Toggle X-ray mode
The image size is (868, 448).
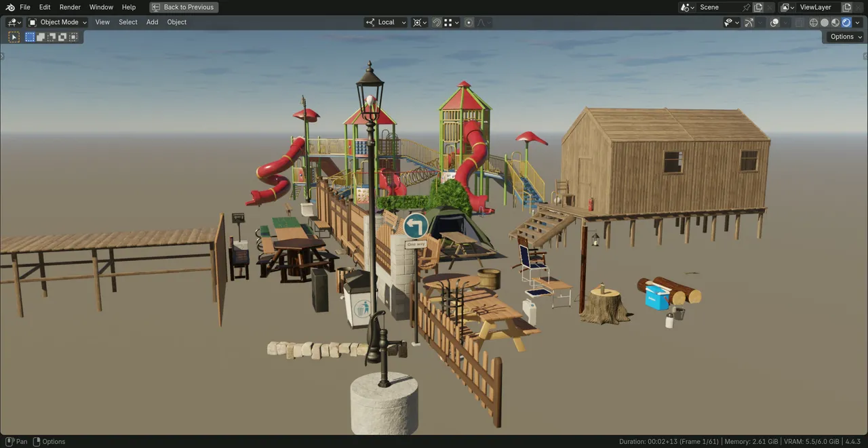(x=800, y=22)
